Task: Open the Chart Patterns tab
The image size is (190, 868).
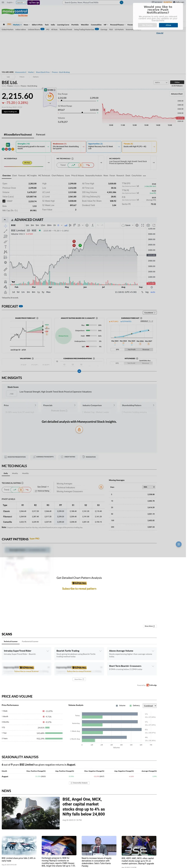Action: click(x=58, y=176)
